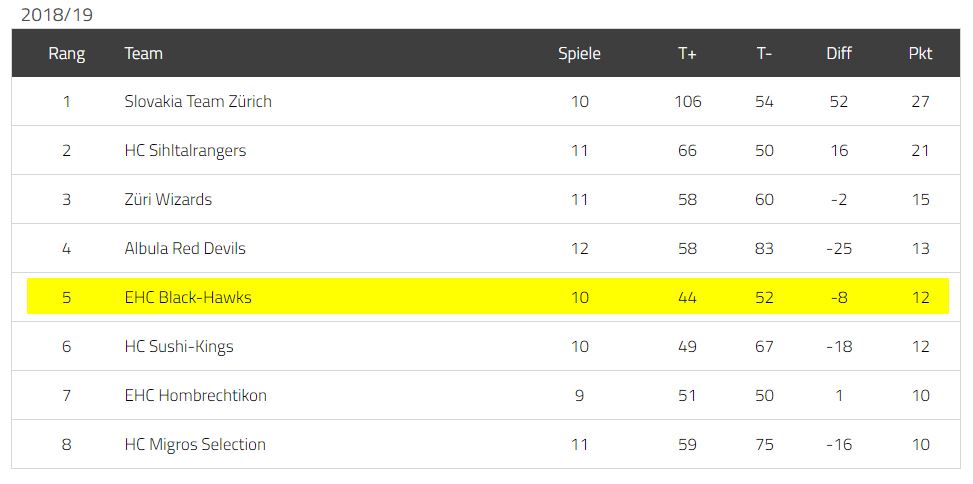Click highlighted EHC Black-Hawks team name

(188, 298)
